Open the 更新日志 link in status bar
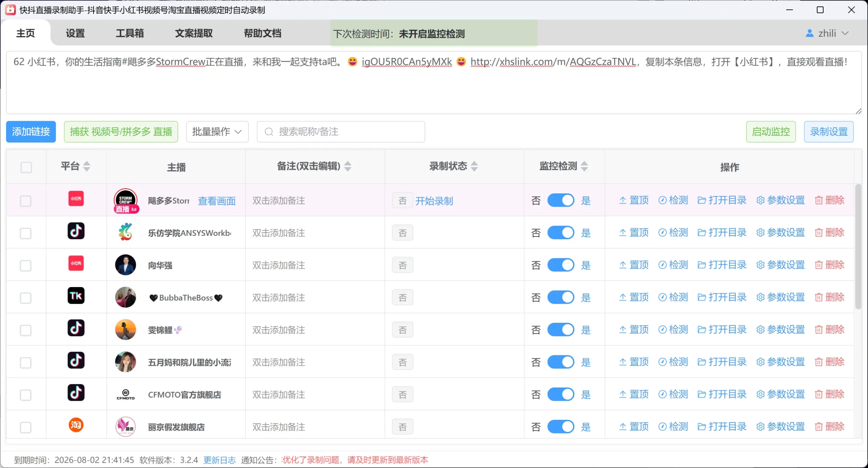This screenshot has height=468, width=868. 219,460
